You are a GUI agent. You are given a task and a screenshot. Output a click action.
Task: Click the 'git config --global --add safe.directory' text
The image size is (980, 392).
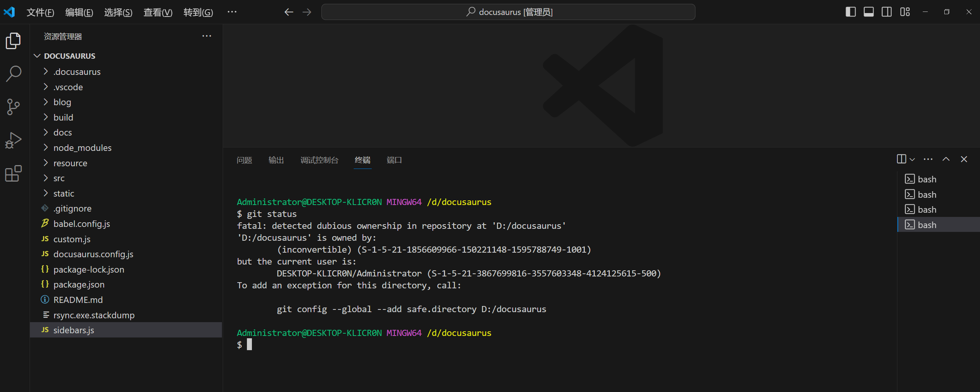point(376,309)
